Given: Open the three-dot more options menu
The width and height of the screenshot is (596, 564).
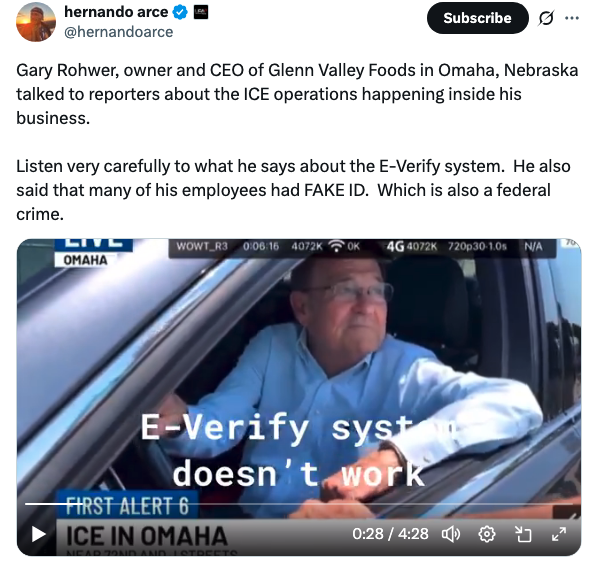Looking at the screenshot, I should [572, 18].
